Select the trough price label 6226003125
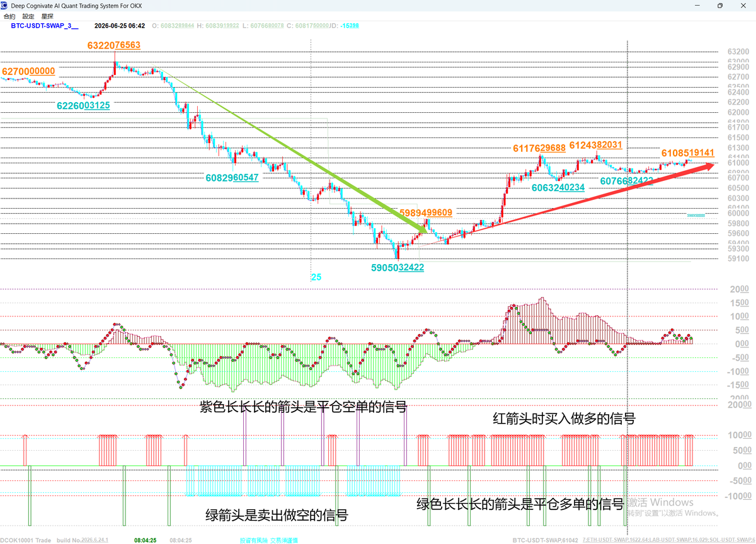Viewport: 756px width, 544px height. (83, 105)
